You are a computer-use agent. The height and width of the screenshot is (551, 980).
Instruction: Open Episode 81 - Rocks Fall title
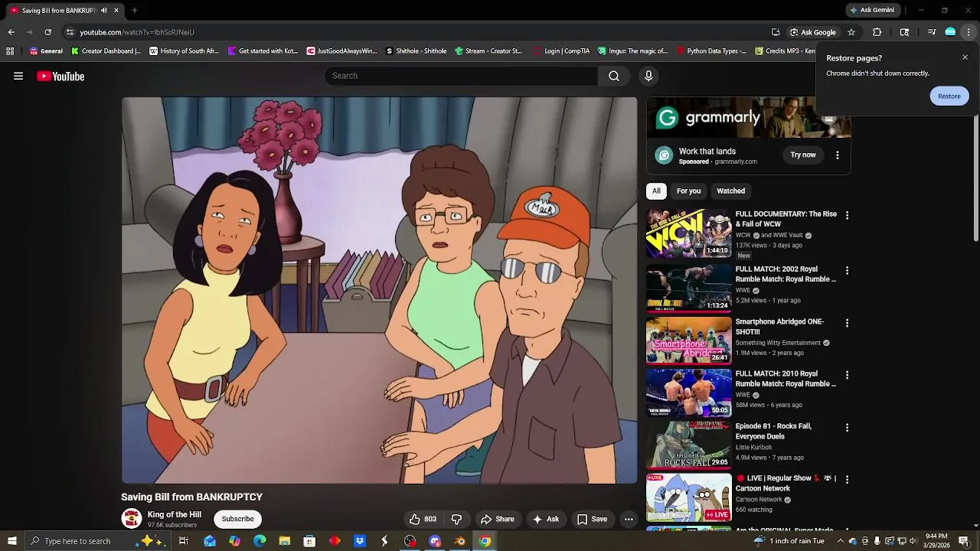pyautogui.click(x=773, y=431)
